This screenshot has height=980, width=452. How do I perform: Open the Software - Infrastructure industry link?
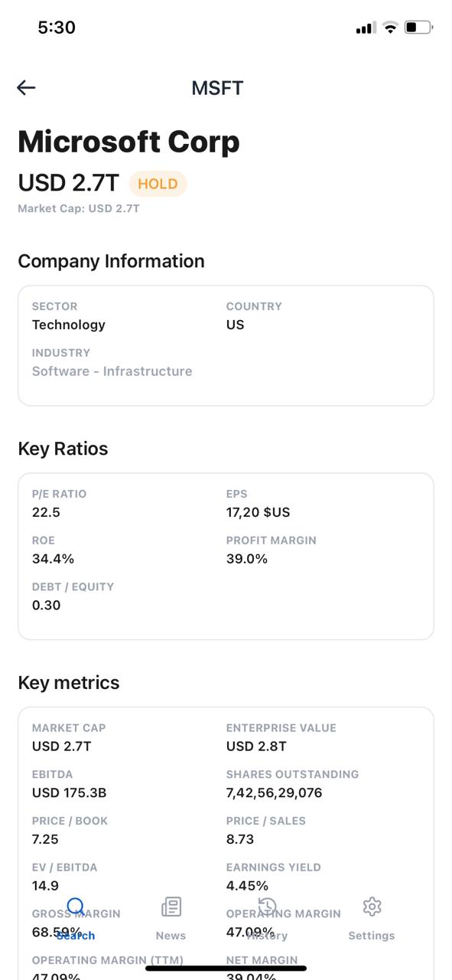pos(112,371)
